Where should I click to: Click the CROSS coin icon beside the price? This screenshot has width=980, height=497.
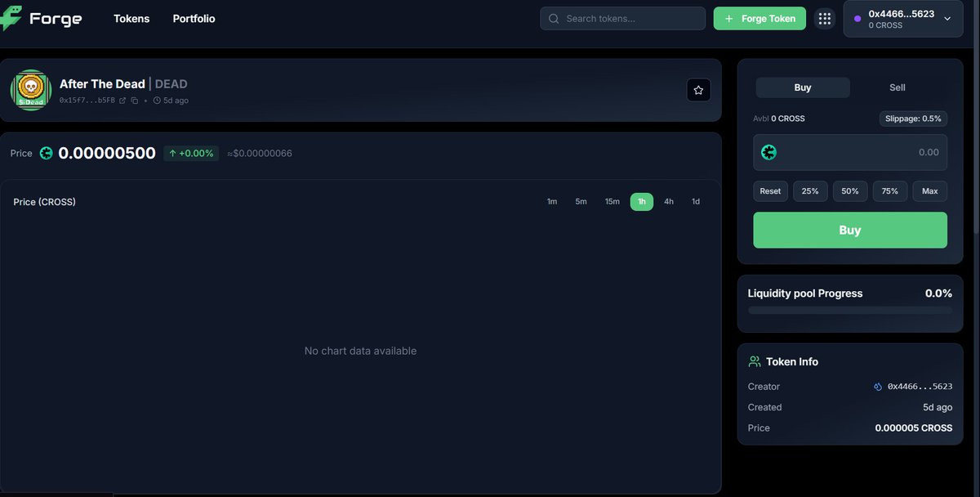[x=46, y=153]
